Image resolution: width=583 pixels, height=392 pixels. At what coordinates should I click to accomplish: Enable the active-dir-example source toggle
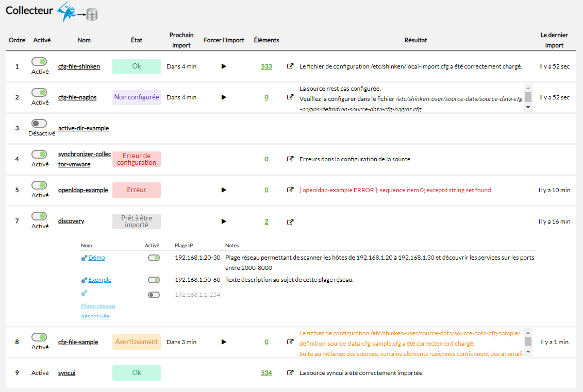(39, 124)
